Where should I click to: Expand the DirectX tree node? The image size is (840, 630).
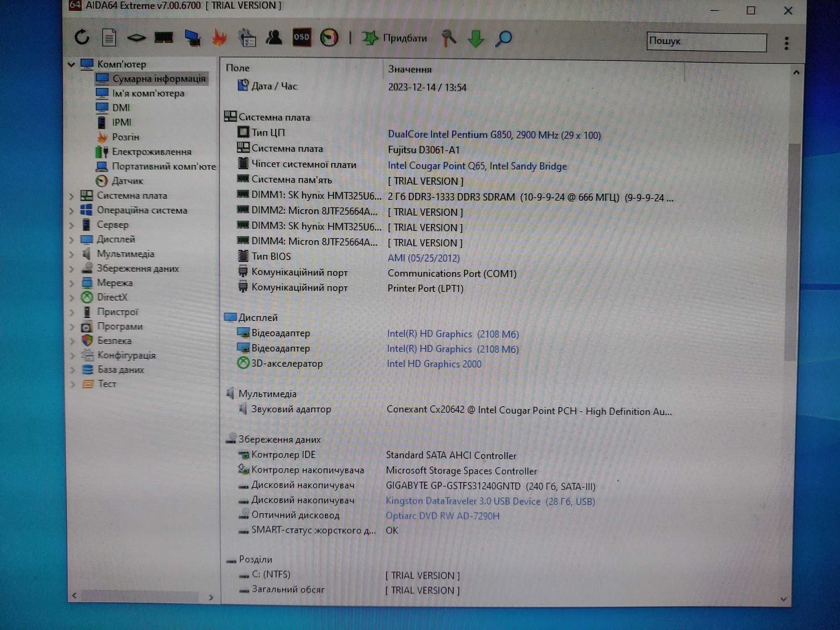click(x=71, y=298)
